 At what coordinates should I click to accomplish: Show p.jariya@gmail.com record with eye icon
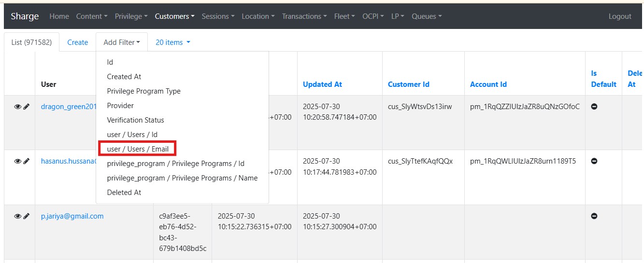click(x=17, y=216)
